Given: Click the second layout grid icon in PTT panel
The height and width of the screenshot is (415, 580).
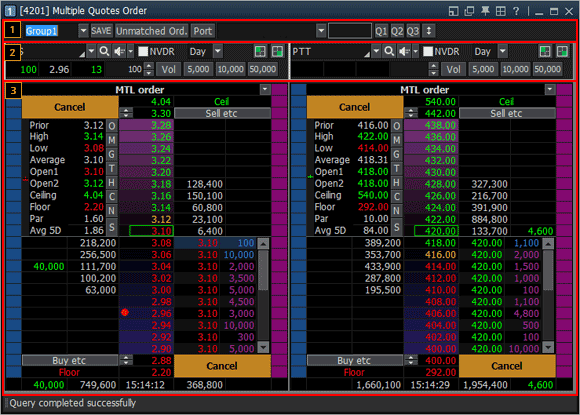Looking at the screenshot, I should [562, 51].
